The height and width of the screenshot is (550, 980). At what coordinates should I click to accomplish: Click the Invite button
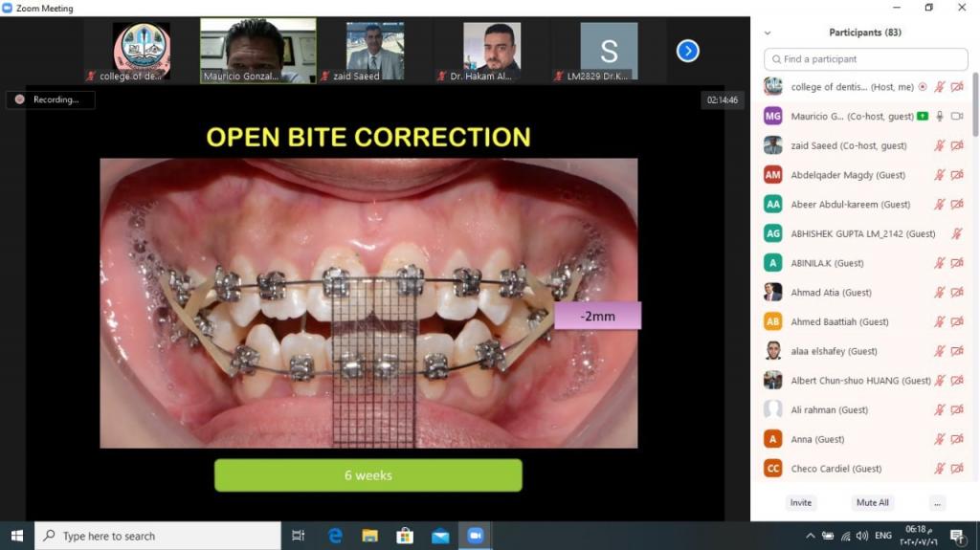[801, 502]
